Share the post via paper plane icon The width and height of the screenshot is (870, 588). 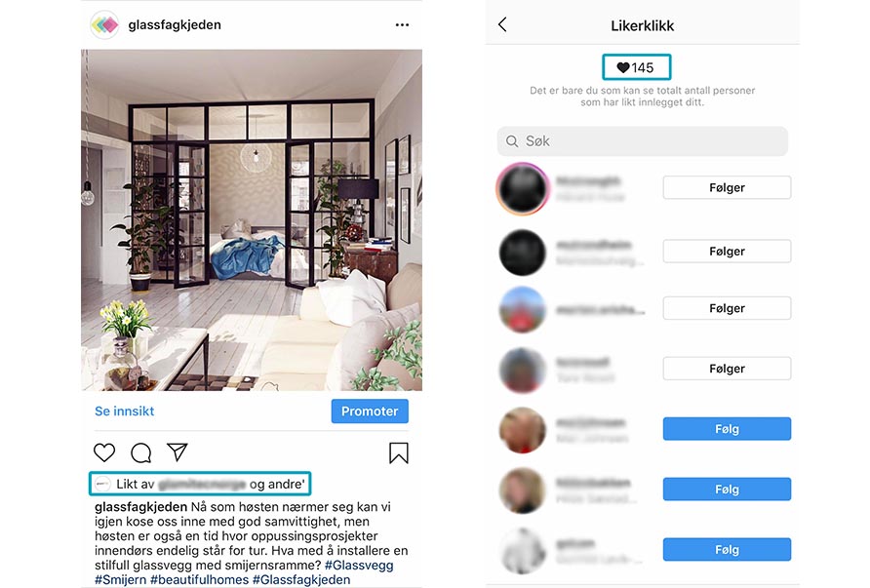pyautogui.click(x=177, y=452)
